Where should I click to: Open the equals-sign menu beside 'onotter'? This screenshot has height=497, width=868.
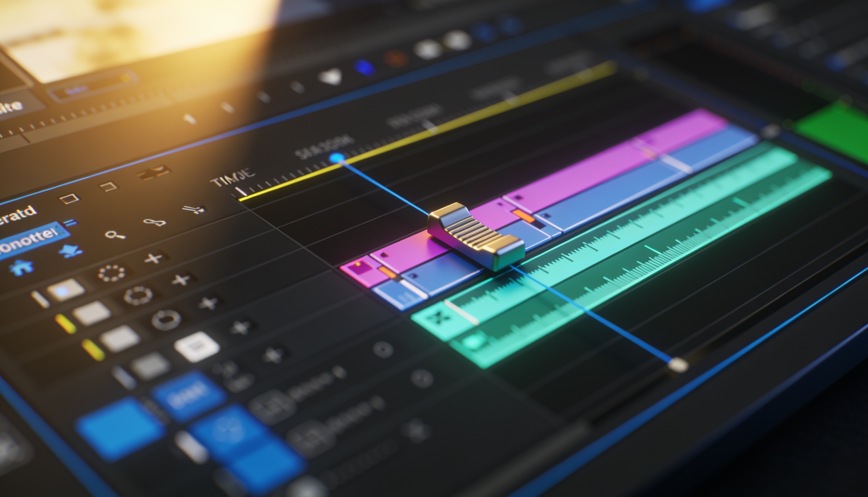(72, 224)
